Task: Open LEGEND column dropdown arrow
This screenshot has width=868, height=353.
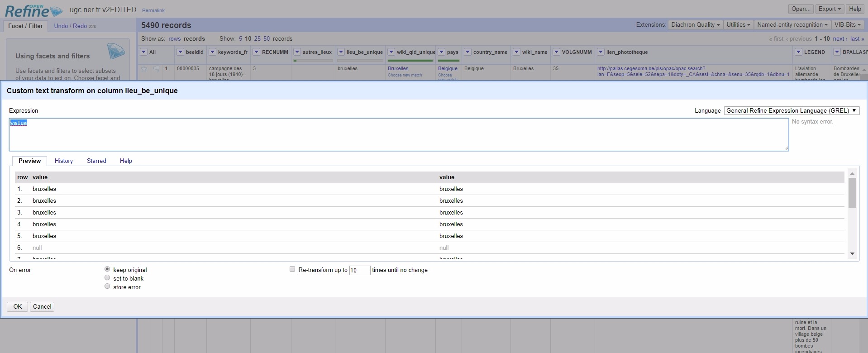Action: coord(798,52)
